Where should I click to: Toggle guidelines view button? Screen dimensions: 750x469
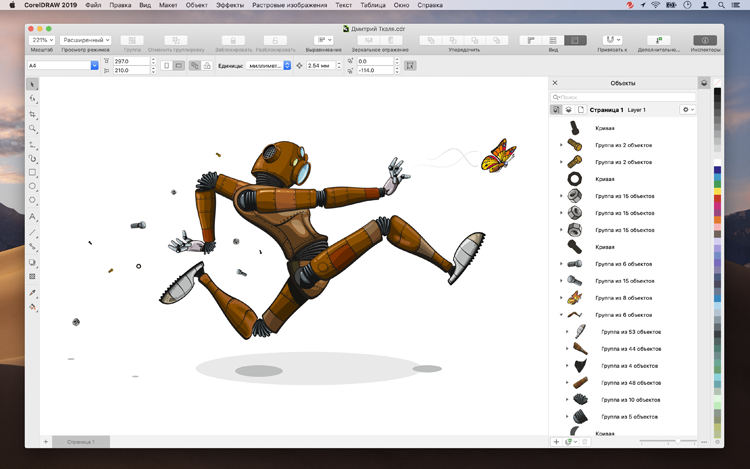click(553, 41)
